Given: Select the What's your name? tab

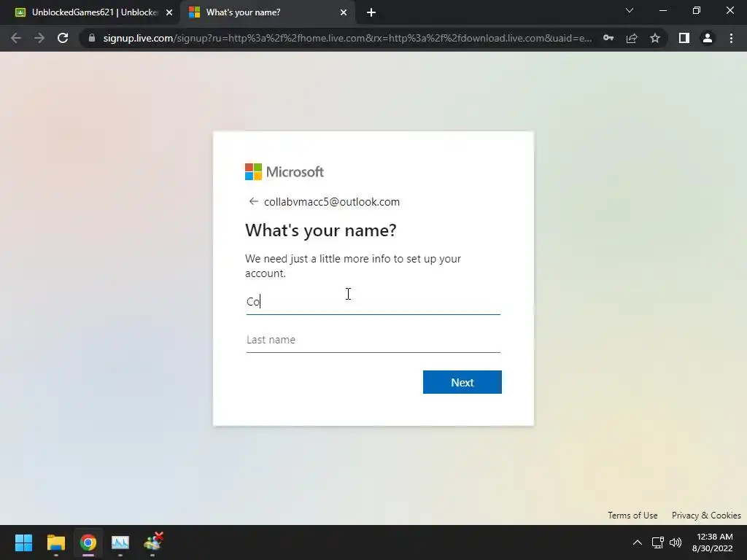Looking at the screenshot, I should 268,12.
